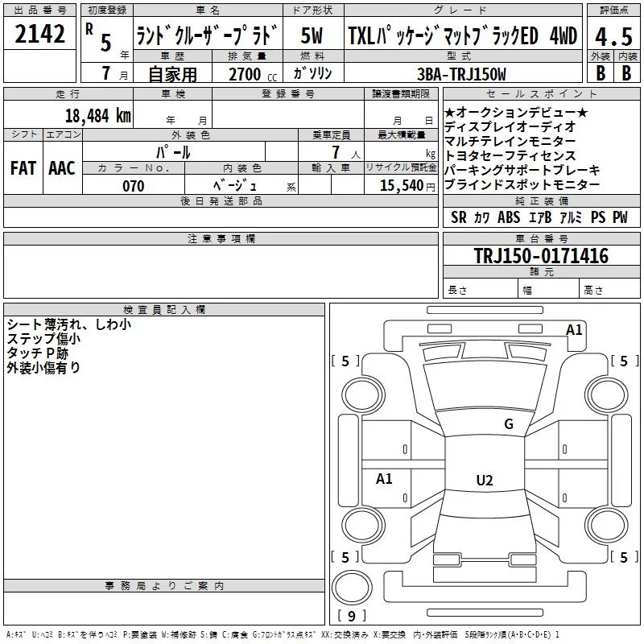The height and width of the screenshot is (644, 644).
Task: Select inspector note シート薄汚れ、しわ小
Action: (68, 324)
